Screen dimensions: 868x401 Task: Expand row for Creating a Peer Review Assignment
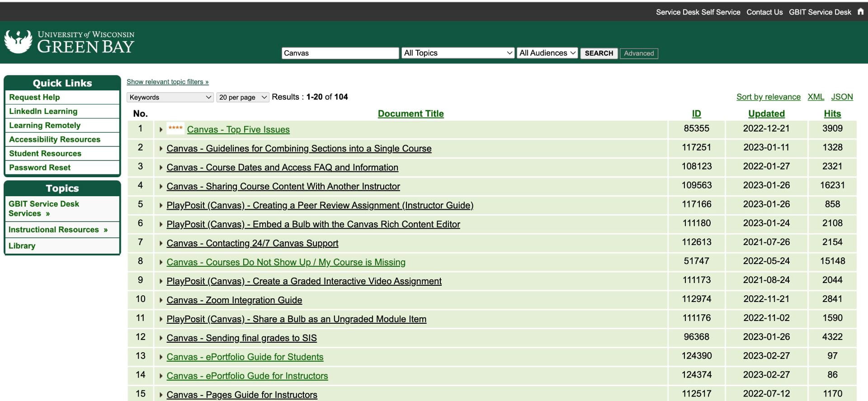pyautogui.click(x=161, y=206)
